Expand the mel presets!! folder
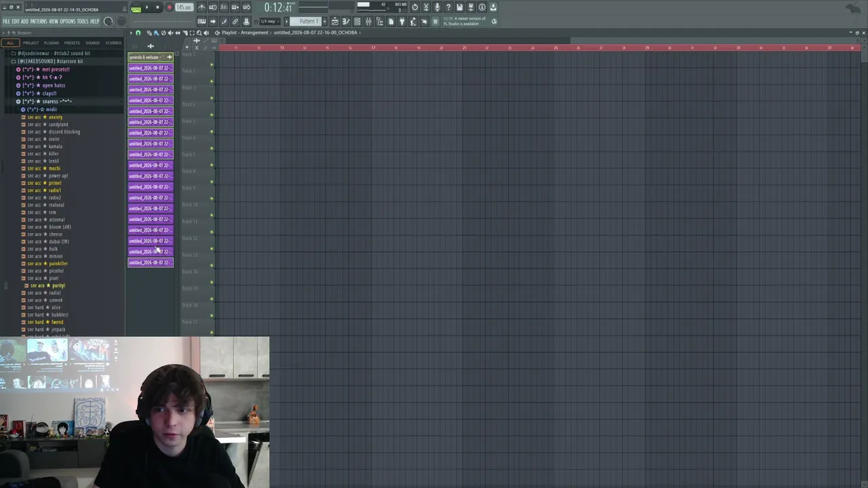The width and height of the screenshot is (868, 488). tap(44, 70)
